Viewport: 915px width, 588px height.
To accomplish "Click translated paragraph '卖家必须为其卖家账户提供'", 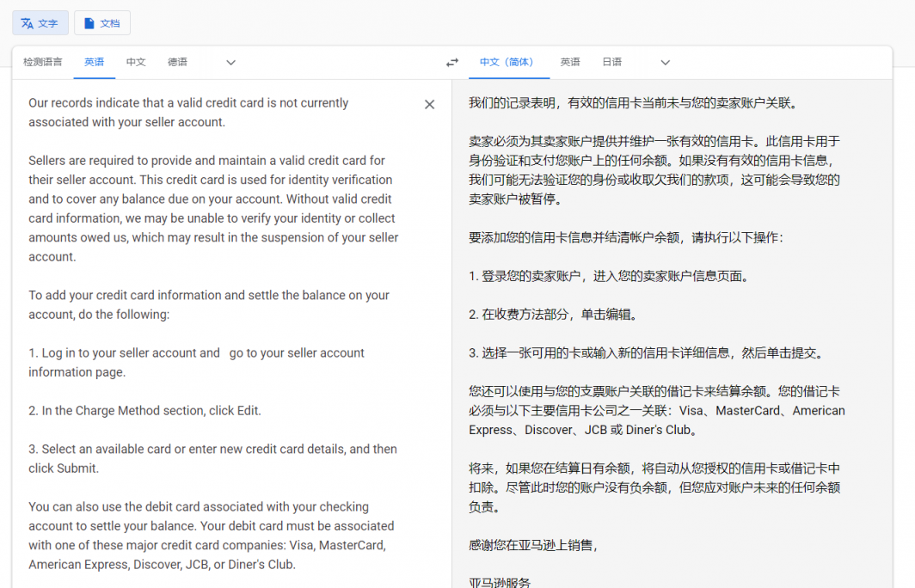I will point(654,169).
